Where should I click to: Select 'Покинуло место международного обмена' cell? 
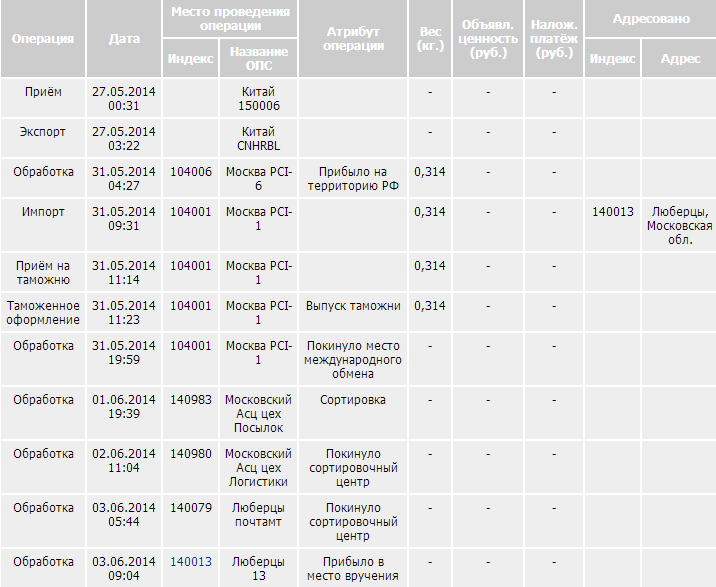click(x=353, y=359)
